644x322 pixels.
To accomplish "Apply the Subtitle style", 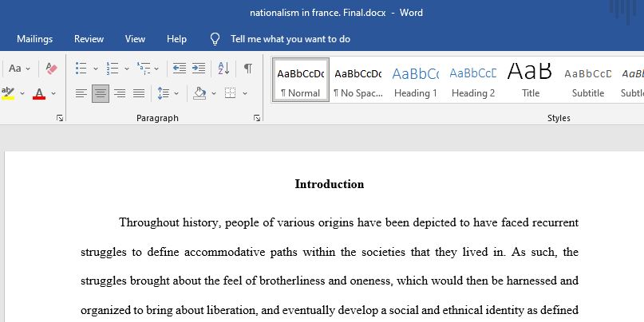I will tap(587, 80).
